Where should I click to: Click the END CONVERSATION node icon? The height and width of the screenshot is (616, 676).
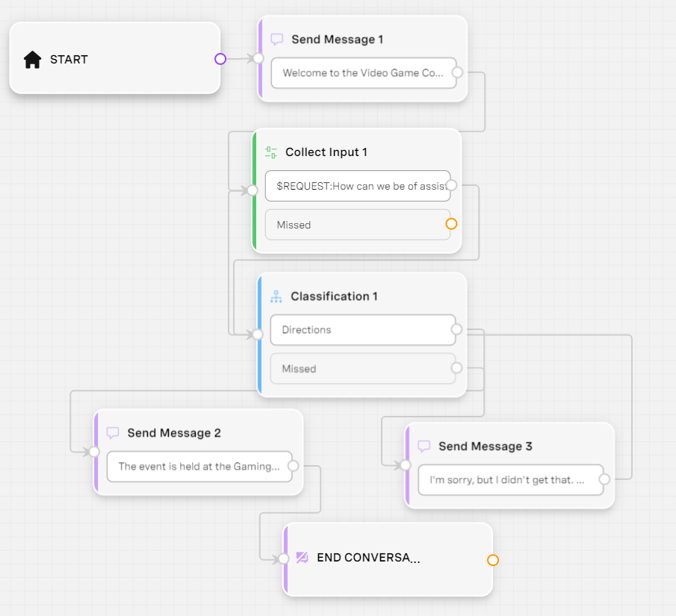303,557
